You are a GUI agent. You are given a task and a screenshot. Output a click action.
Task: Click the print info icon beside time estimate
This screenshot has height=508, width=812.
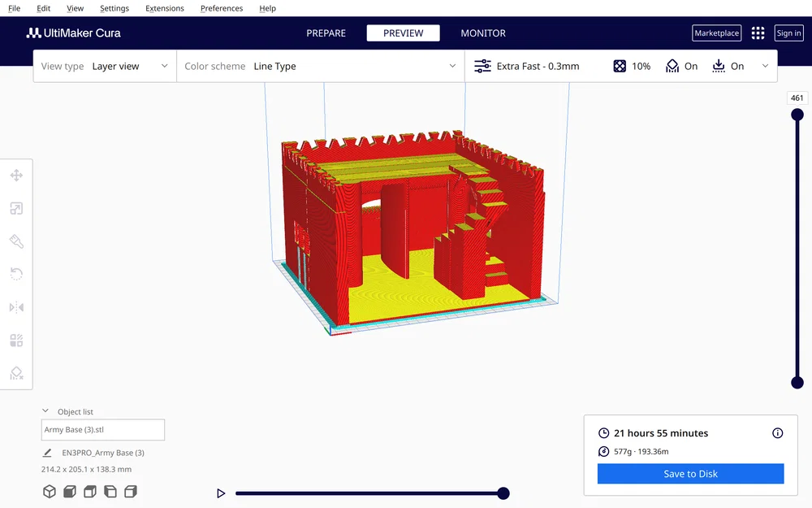tap(777, 433)
